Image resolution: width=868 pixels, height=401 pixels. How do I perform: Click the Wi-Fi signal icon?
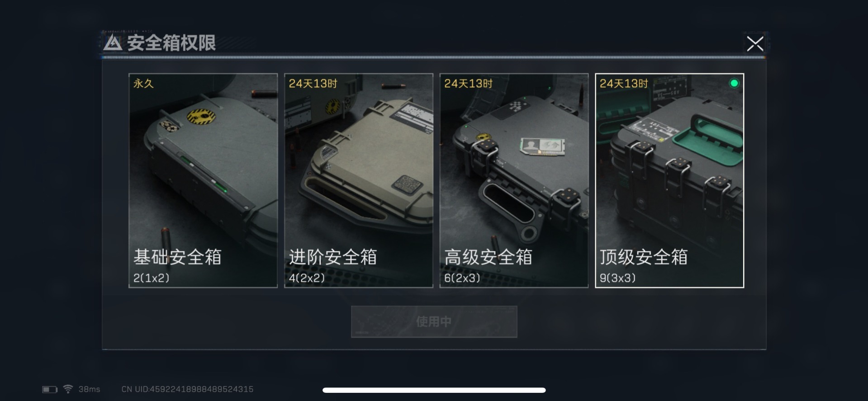68,389
